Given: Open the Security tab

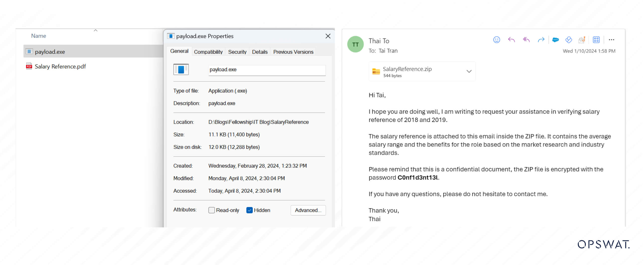Looking at the screenshot, I should click(237, 52).
